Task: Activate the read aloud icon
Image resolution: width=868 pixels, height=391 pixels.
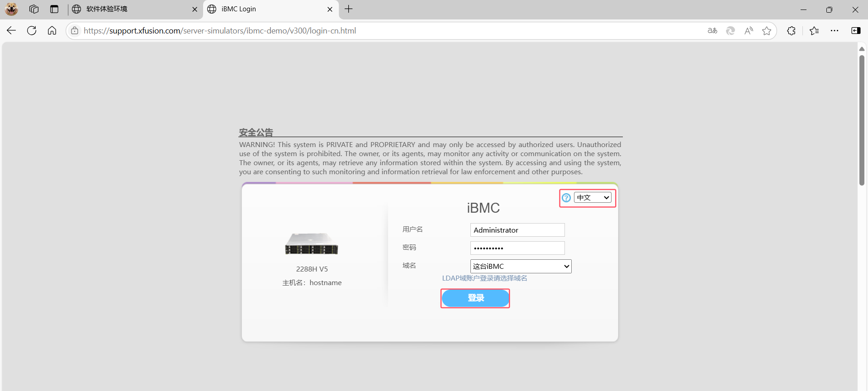Action: (x=749, y=31)
